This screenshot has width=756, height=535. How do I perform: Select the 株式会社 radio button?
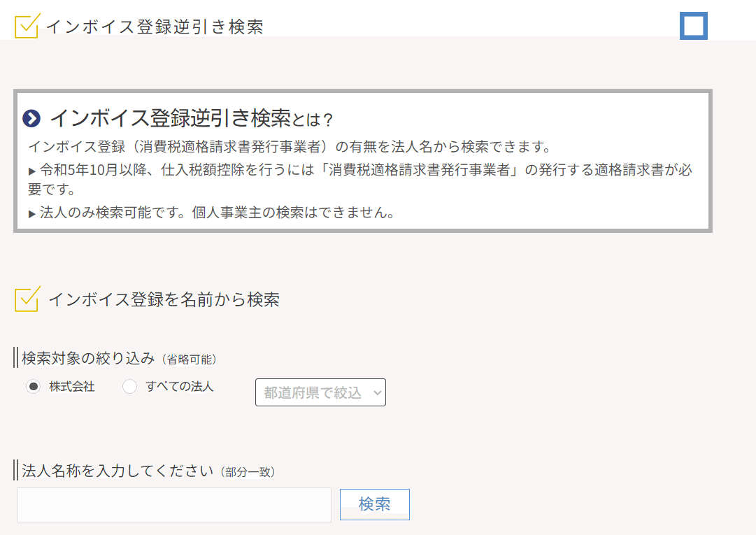click(33, 387)
